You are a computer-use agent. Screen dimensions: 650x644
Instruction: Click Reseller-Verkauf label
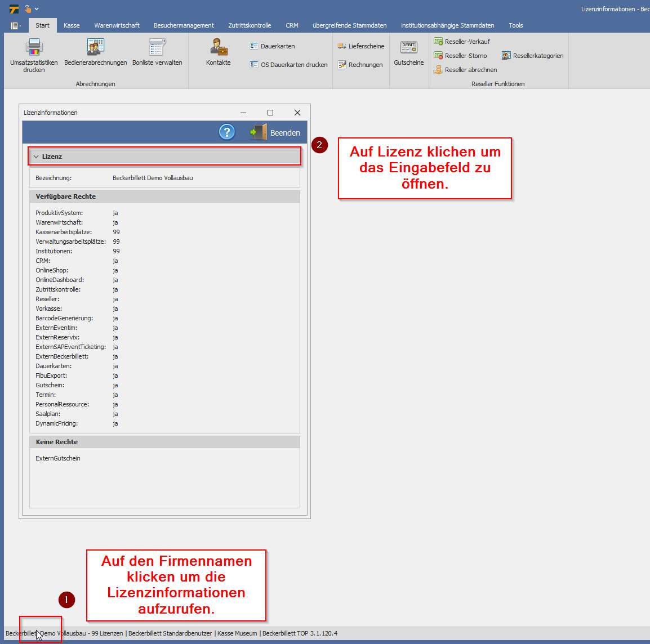(x=468, y=42)
